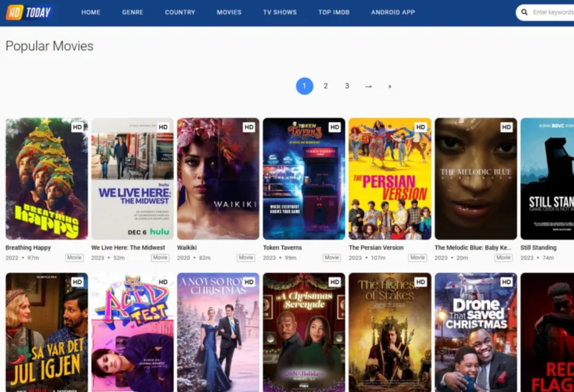574x392 pixels.
Task: Open the Android App link
Action: [x=393, y=12]
